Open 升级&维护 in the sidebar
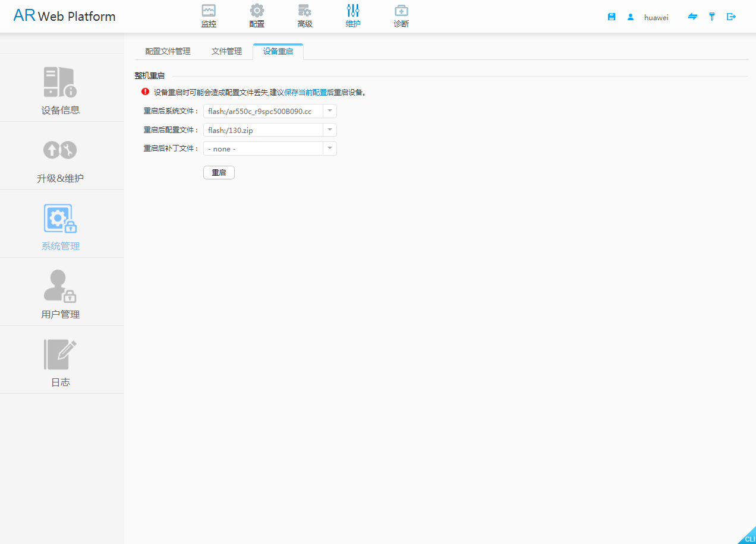The width and height of the screenshot is (756, 544). (x=61, y=157)
